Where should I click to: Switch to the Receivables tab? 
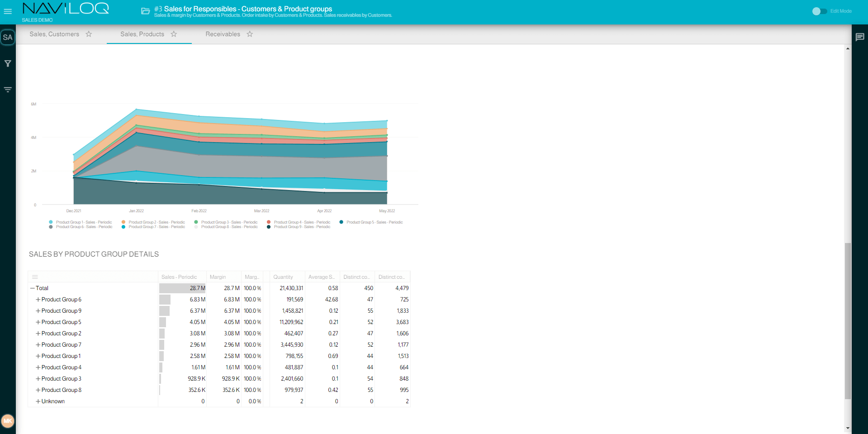pos(223,34)
